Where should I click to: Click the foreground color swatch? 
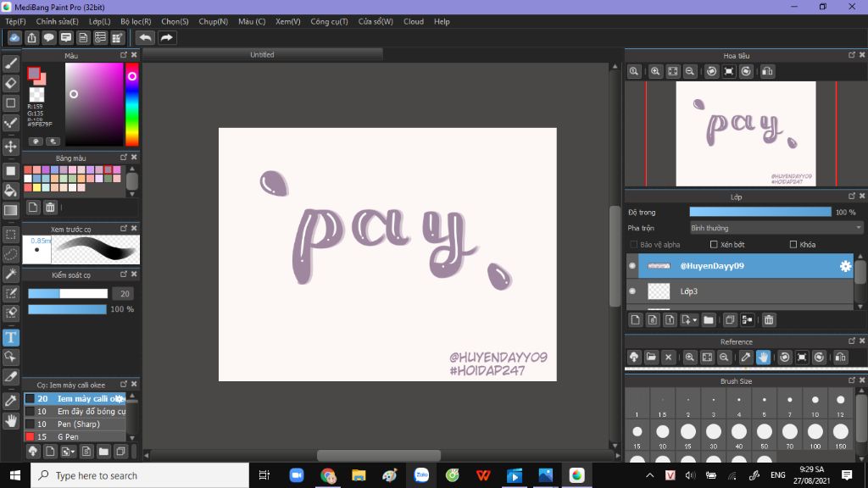(x=34, y=73)
